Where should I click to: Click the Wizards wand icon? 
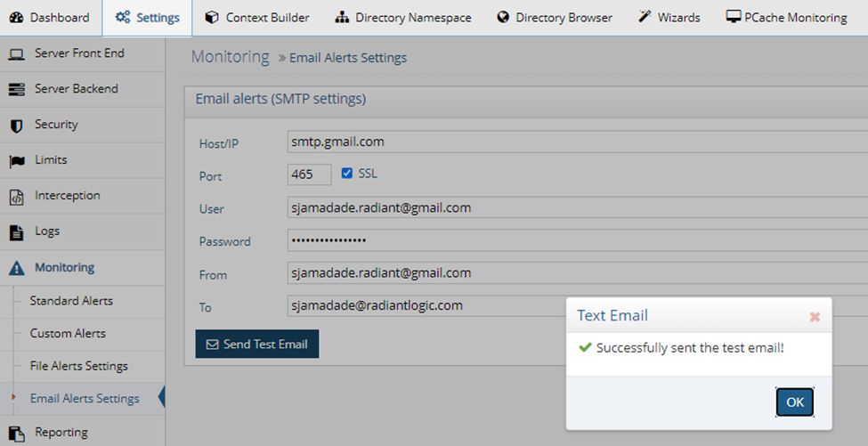(x=645, y=17)
